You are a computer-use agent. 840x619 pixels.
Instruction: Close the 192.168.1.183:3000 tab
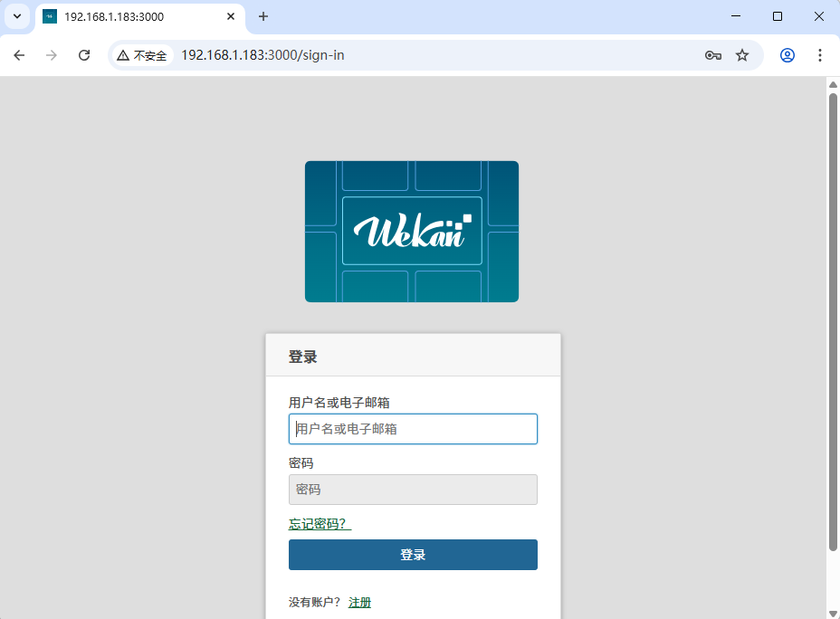pyautogui.click(x=231, y=16)
